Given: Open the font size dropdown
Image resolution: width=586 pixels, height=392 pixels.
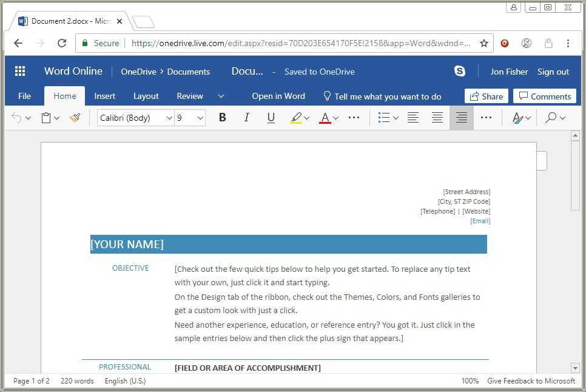Looking at the screenshot, I should tap(200, 118).
